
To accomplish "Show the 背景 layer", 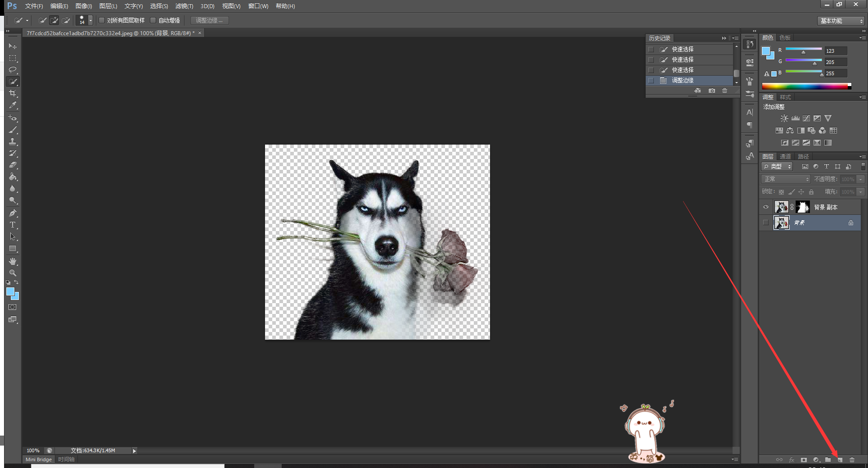I will click(766, 223).
